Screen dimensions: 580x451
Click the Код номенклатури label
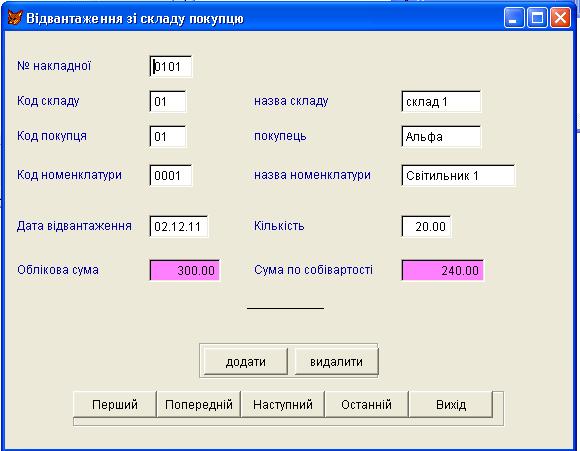pos(69,175)
